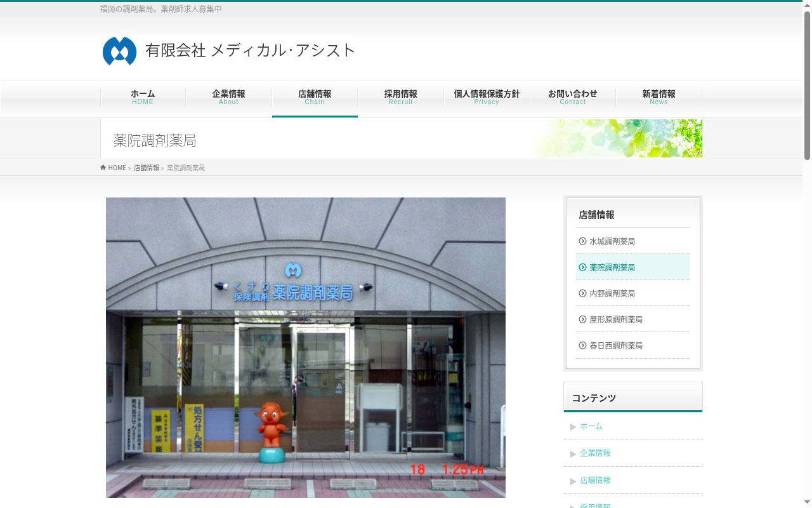Click 店舗情報 breadcrumb link
Screen dimensions: 812x508
pos(147,168)
